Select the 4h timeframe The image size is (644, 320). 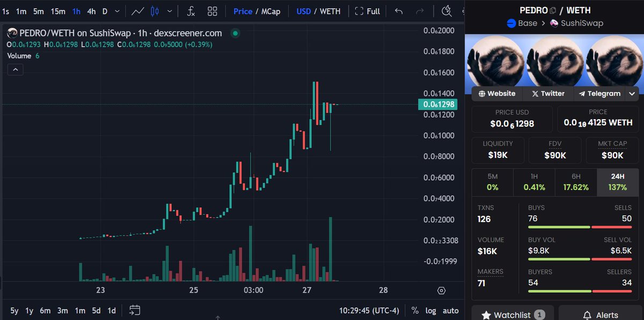pyautogui.click(x=92, y=11)
